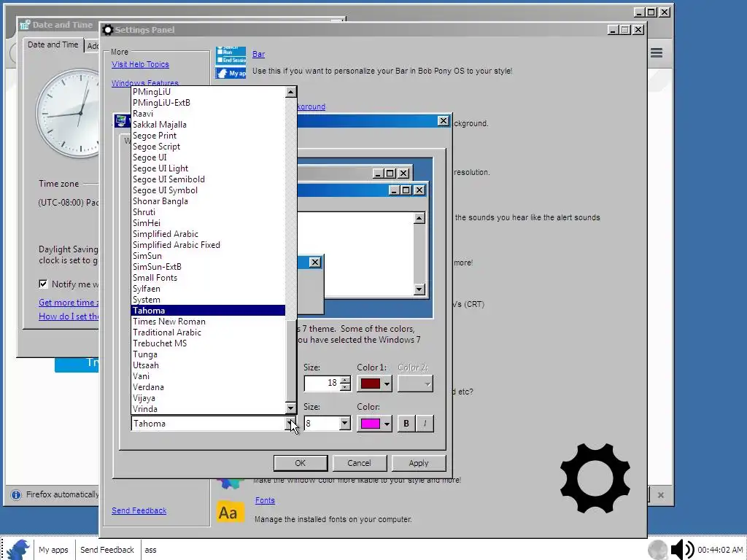This screenshot has height=560, width=747.
Task: Switch to Date and Time tab
Action: (x=53, y=44)
